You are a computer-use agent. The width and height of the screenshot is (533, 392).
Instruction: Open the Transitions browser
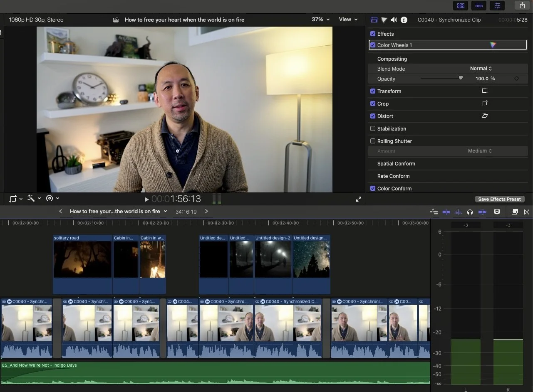pos(479,5)
